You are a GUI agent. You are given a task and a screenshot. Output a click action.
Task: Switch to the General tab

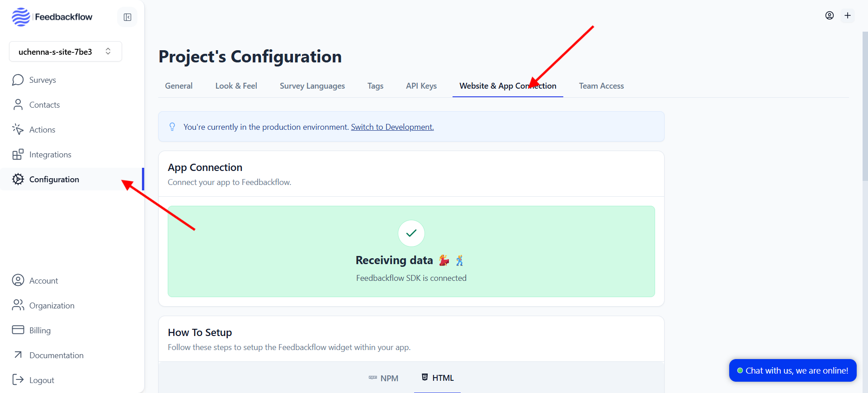179,86
